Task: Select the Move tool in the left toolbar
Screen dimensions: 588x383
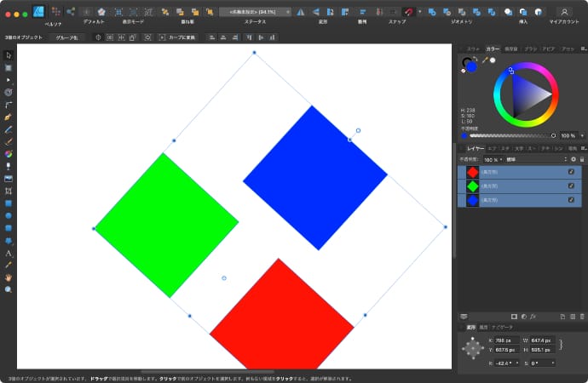Action: (x=9, y=54)
